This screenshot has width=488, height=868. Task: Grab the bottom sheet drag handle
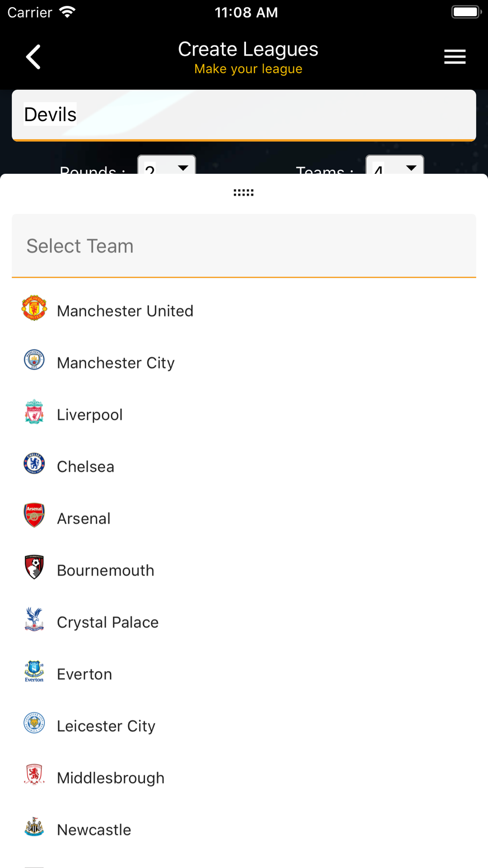tap(244, 193)
